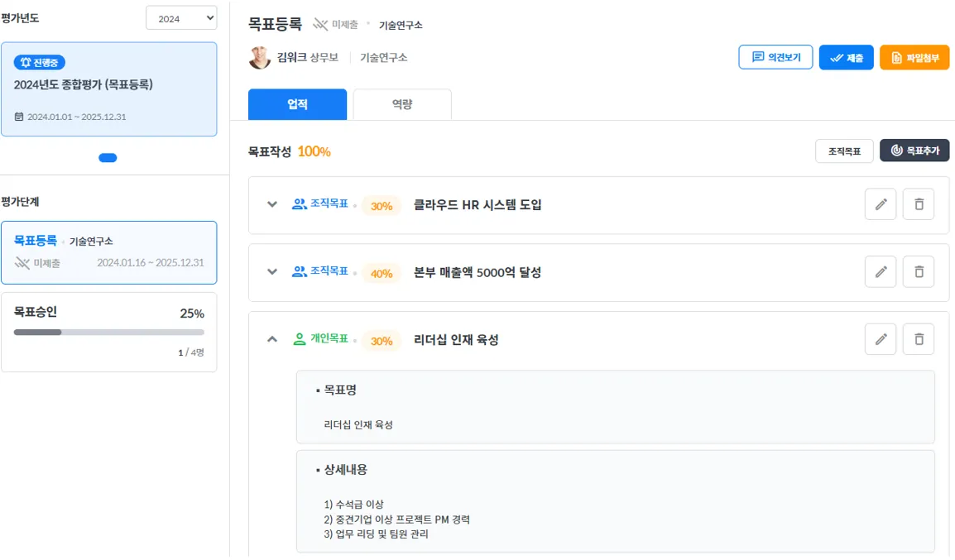
Task: Collapse the 리더십 인재 육성 goal details
Action: coord(271,339)
